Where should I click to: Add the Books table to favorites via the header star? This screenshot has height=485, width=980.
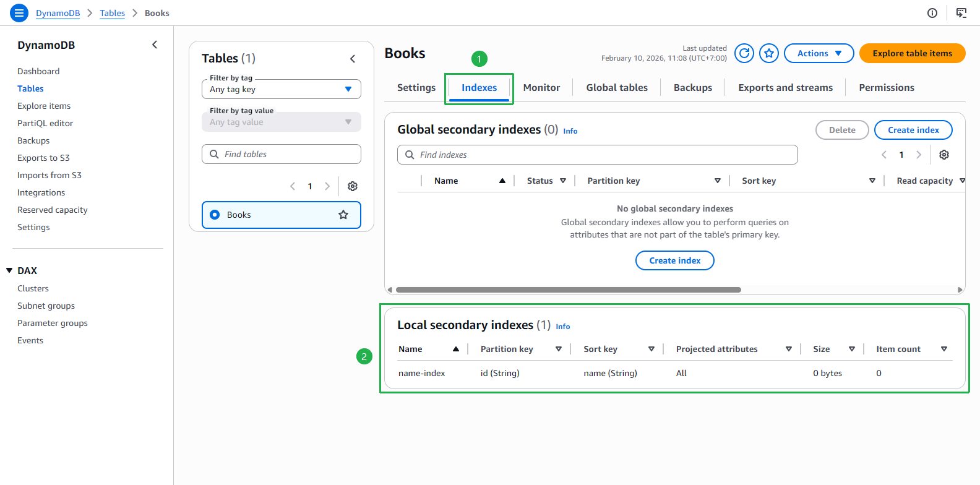pos(769,53)
